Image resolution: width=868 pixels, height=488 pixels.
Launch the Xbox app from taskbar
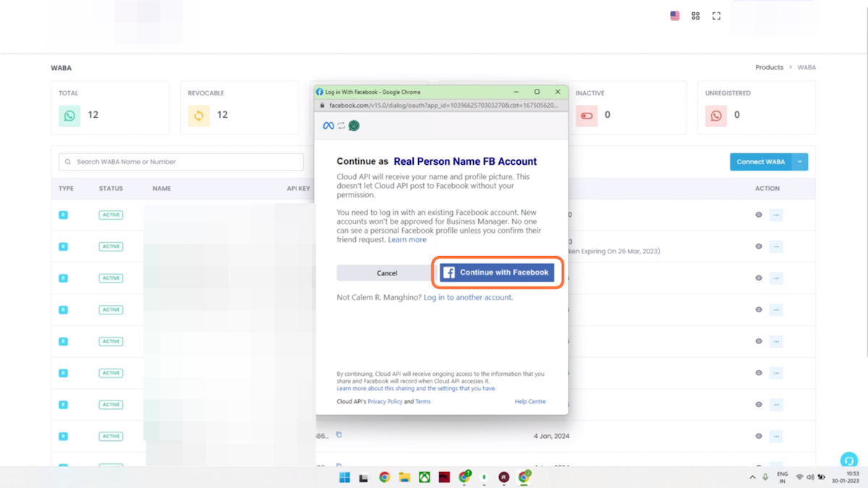point(425,477)
